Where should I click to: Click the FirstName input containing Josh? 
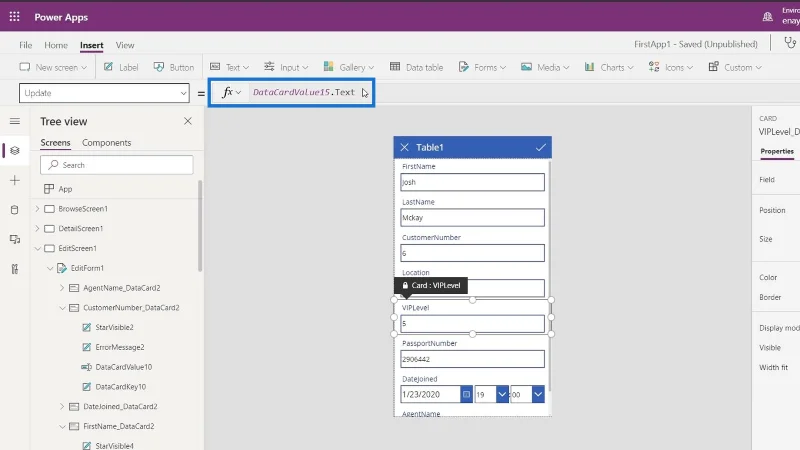pyautogui.click(x=472, y=182)
